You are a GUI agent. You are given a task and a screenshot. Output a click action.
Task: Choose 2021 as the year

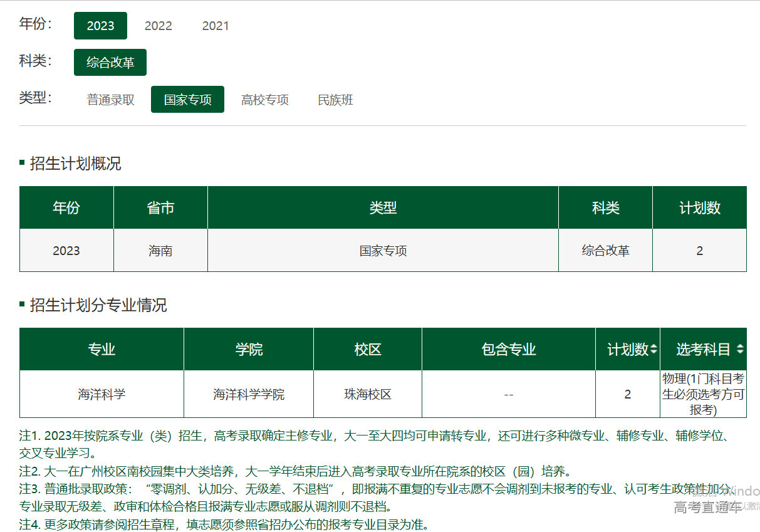[x=216, y=26]
